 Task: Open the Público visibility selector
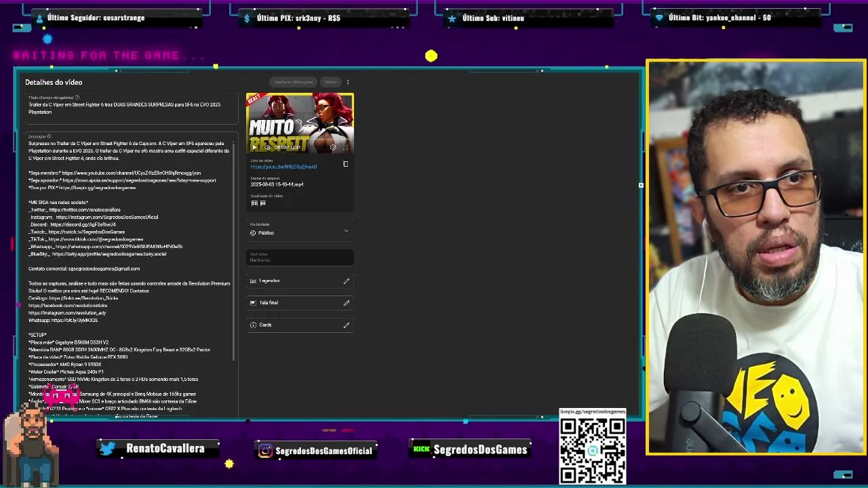300,230
